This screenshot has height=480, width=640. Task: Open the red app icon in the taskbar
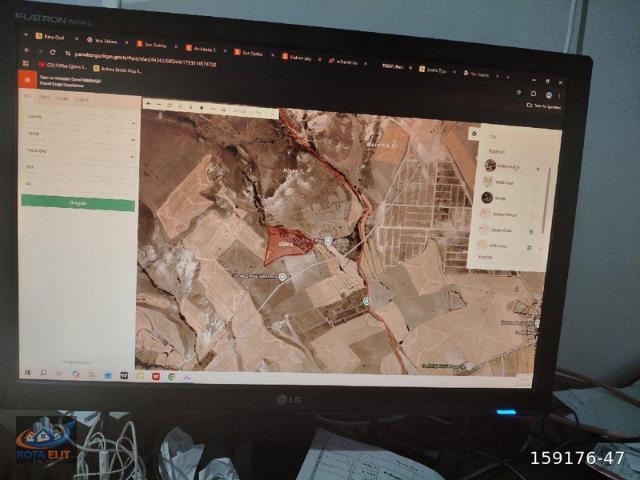[x=156, y=376]
